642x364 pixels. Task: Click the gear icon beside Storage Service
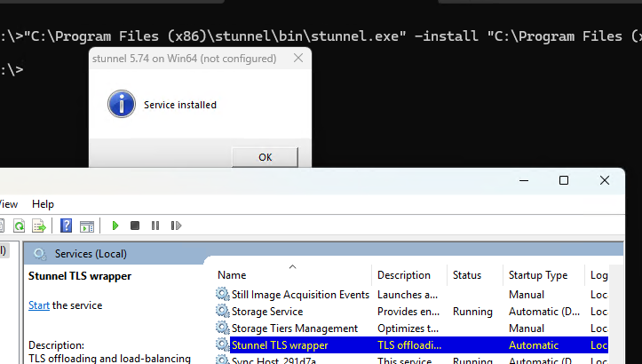click(x=222, y=312)
